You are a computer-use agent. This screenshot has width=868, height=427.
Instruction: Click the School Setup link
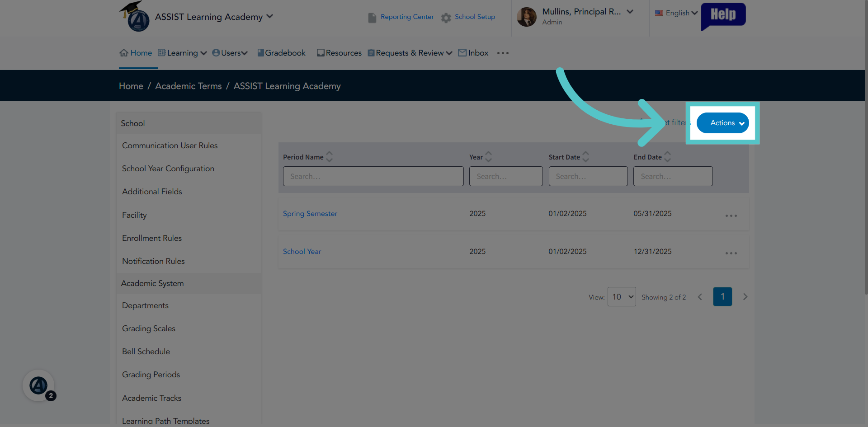(x=475, y=17)
